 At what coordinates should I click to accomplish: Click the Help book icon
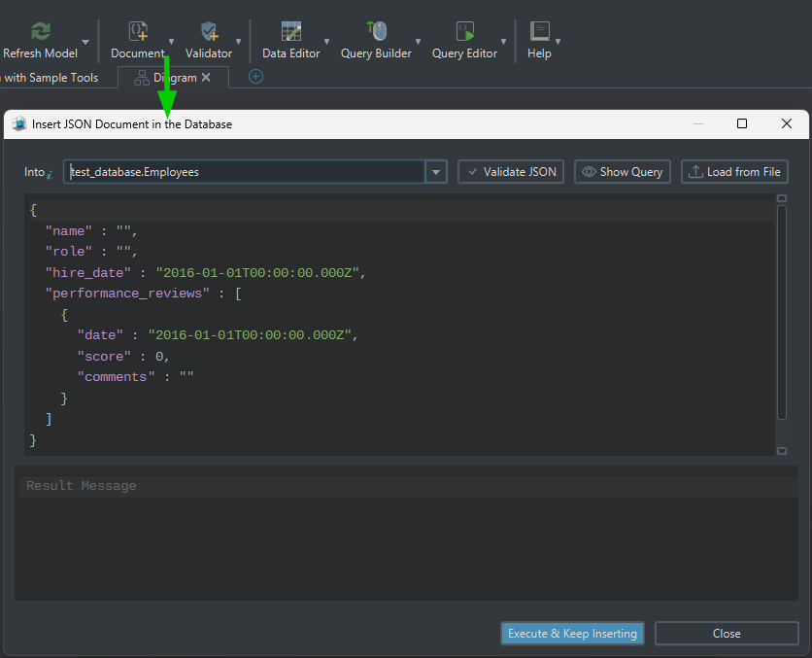[x=539, y=31]
